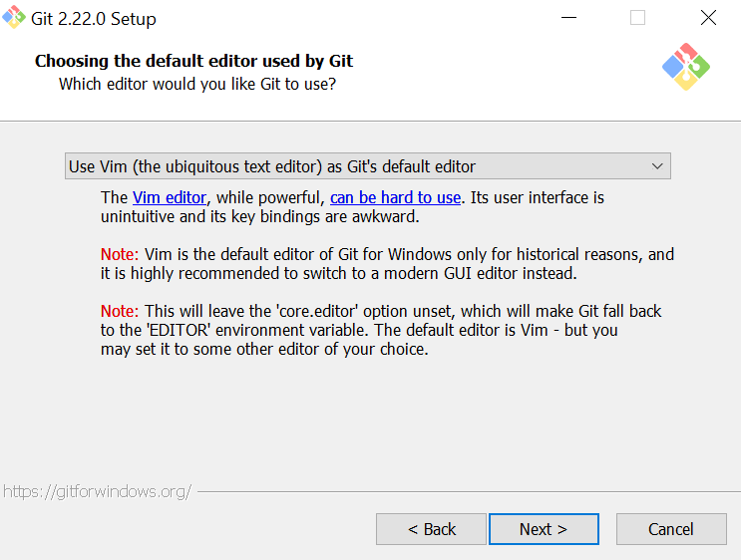Open the 'Vim editor' hyperlink
Image resolution: width=741 pixels, height=560 pixels.
170,197
